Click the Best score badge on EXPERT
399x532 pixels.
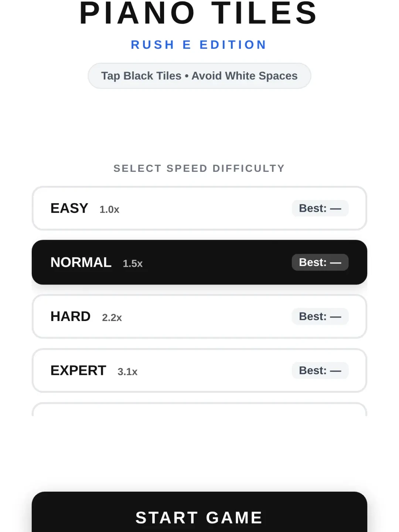(320, 371)
